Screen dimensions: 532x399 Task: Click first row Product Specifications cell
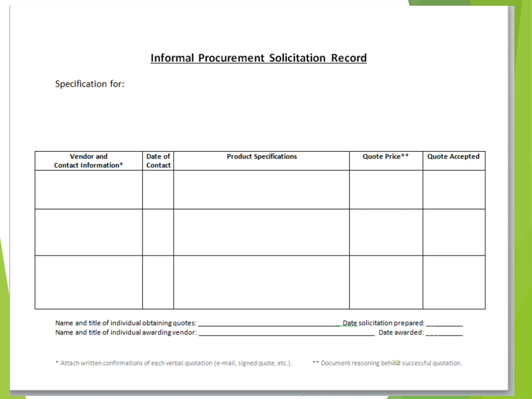[261, 190]
